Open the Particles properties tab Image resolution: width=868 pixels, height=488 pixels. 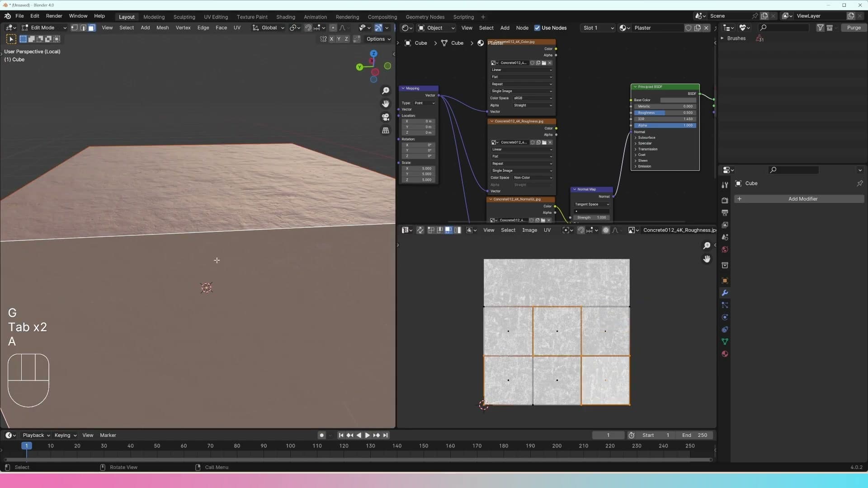[x=725, y=305]
